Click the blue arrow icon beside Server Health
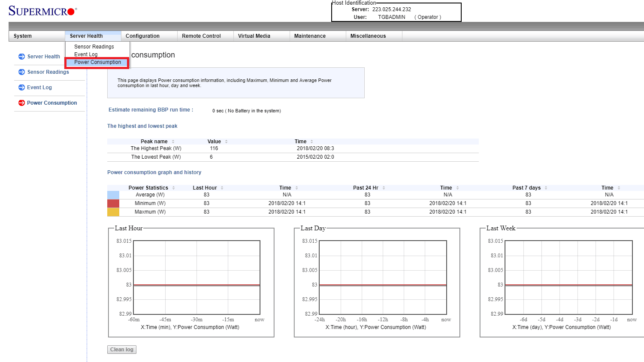The image size is (644, 362). (x=21, y=57)
